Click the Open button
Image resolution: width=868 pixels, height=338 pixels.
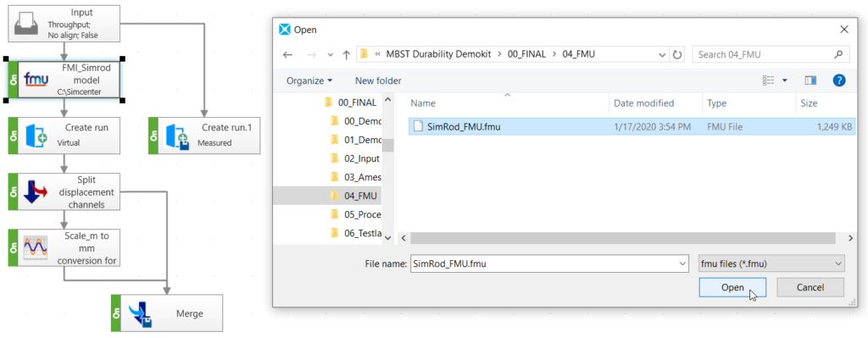click(732, 288)
